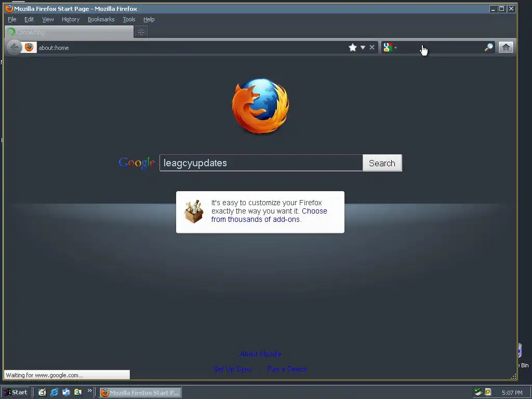Open the Google search engine selector
This screenshot has height=399, width=532.
click(x=390, y=47)
